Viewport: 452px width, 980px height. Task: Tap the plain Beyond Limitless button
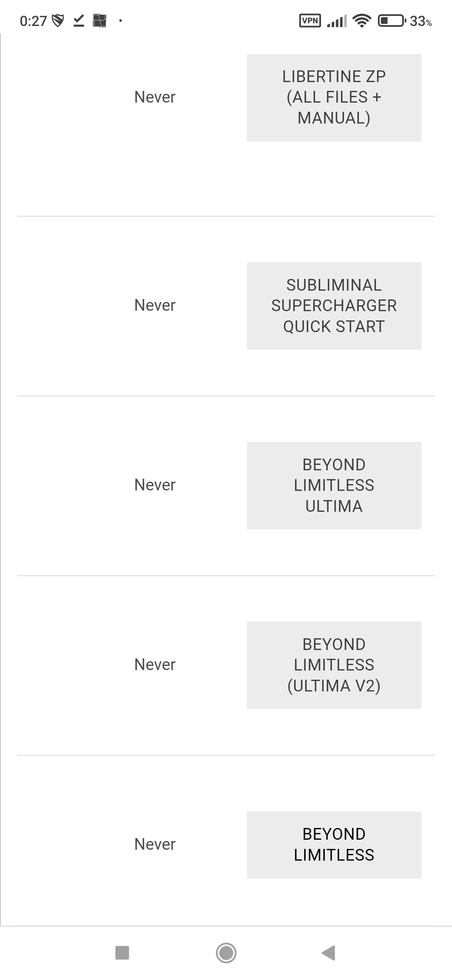pyautogui.click(x=334, y=845)
